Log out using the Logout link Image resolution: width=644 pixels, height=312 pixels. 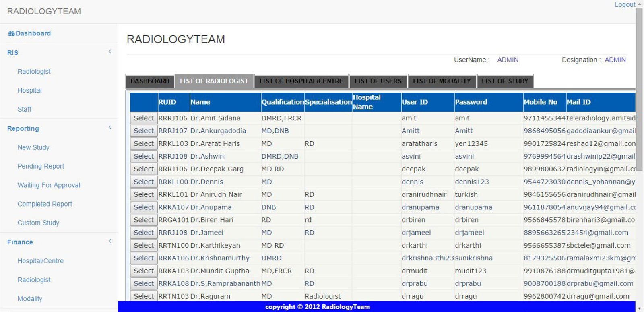pos(625,5)
